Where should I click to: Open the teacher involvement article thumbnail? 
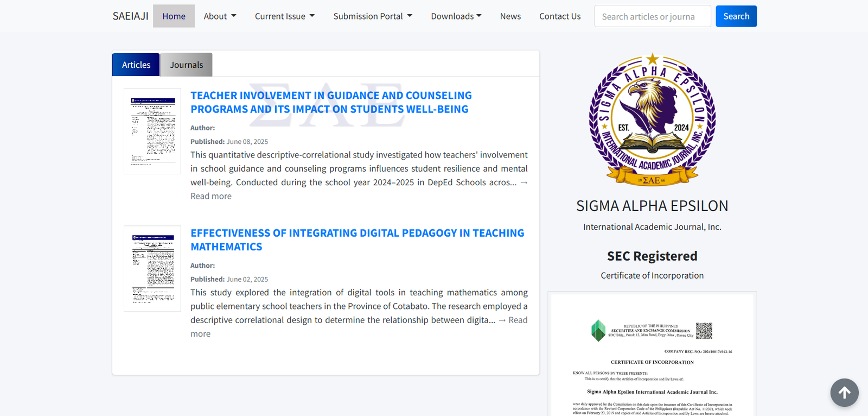click(152, 131)
